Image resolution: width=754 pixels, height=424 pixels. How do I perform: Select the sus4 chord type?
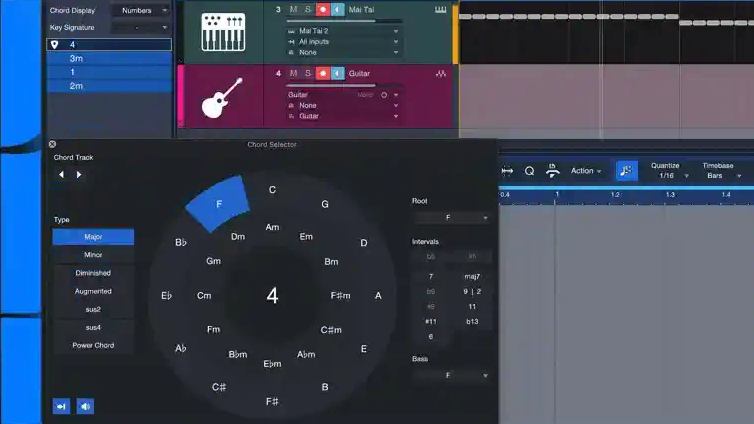click(93, 327)
